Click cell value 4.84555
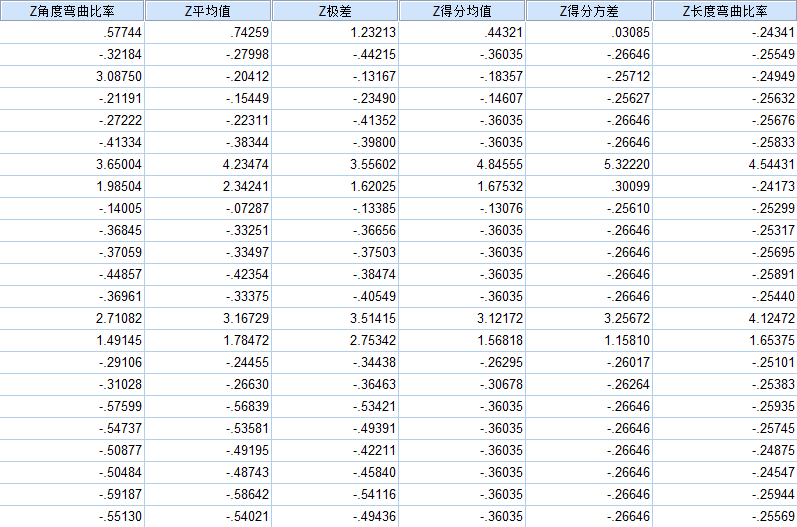797x527 pixels. pyautogui.click(x=500, y=164)
